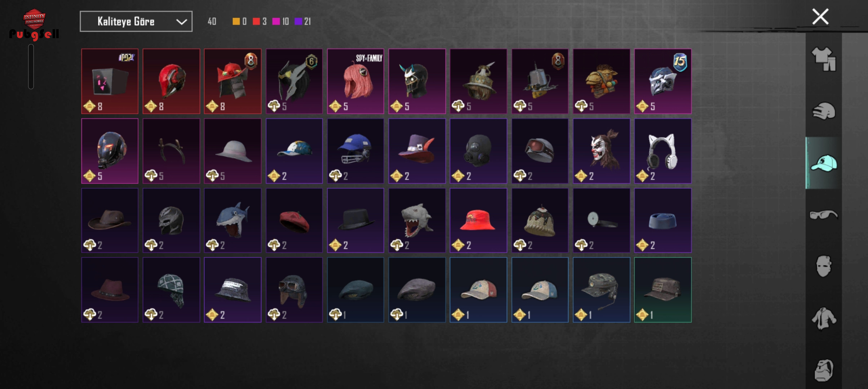Open the helmet category in sidebar
The image size is (868, 389).
[x=824, y=111]
